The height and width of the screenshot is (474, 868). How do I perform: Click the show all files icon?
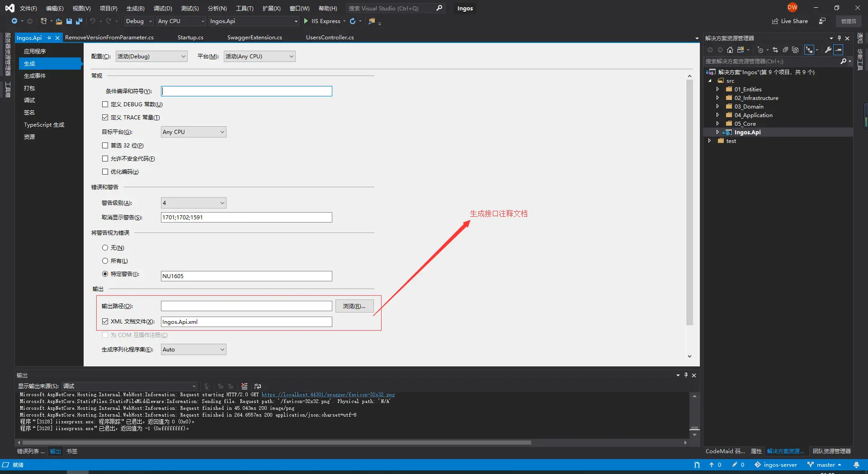coord(795,50)
